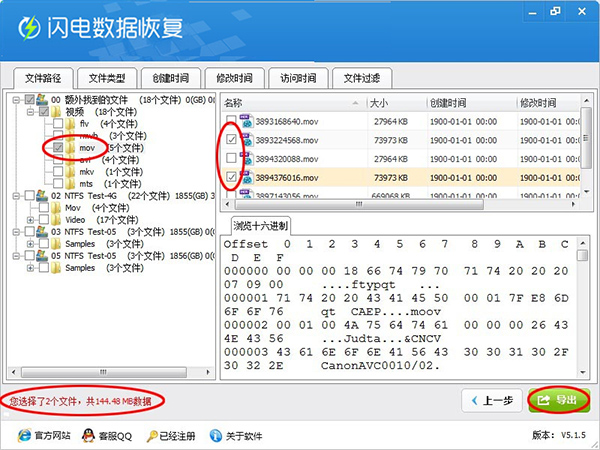Click the mov folder icon

point(70,148)
